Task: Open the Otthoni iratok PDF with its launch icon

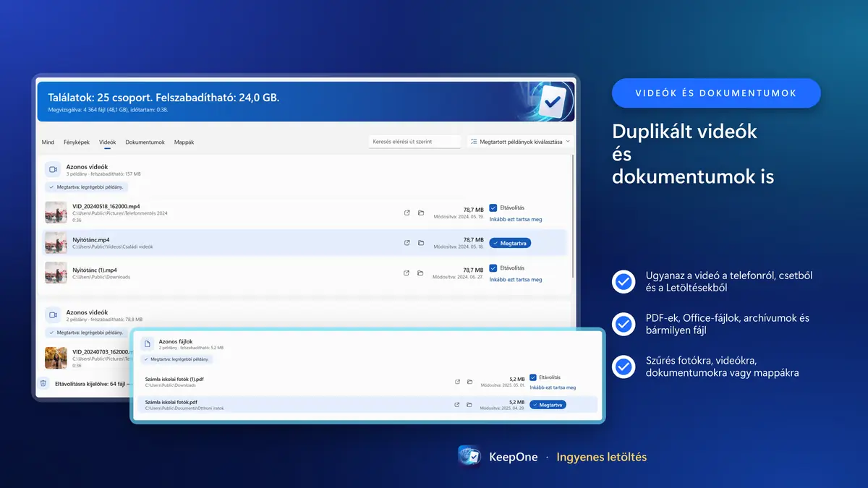Action: 456,405
